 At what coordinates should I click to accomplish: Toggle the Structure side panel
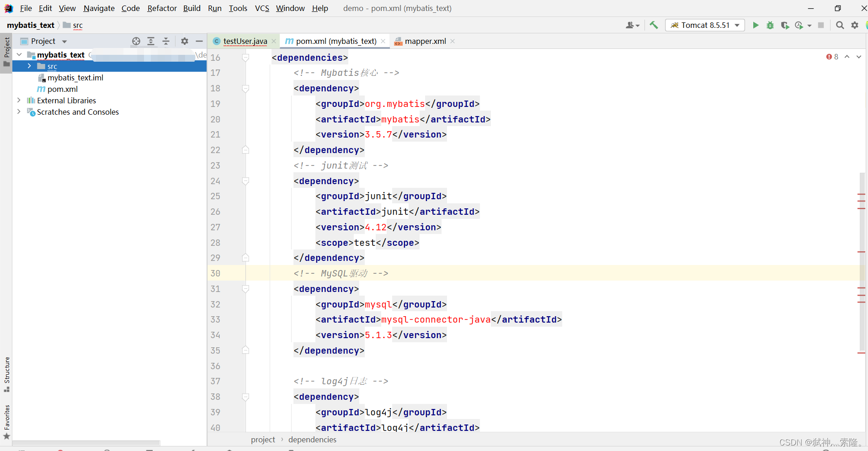tap(6, 374)
